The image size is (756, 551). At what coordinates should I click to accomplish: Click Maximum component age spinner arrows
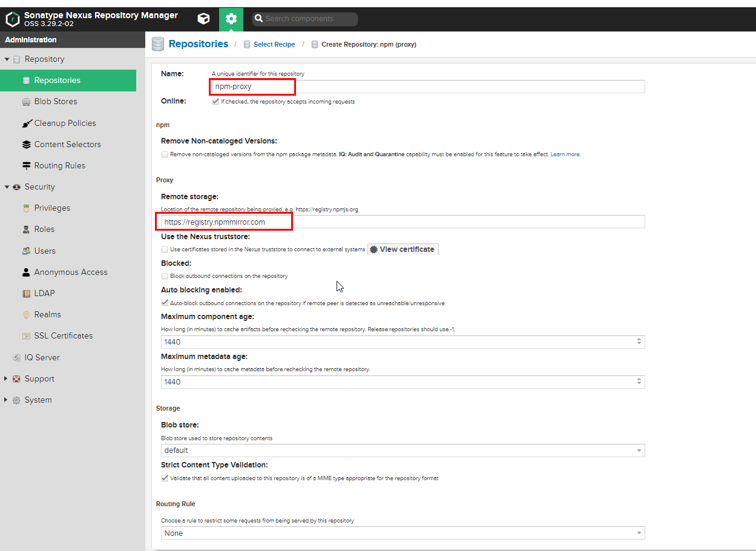click(639, 342)
